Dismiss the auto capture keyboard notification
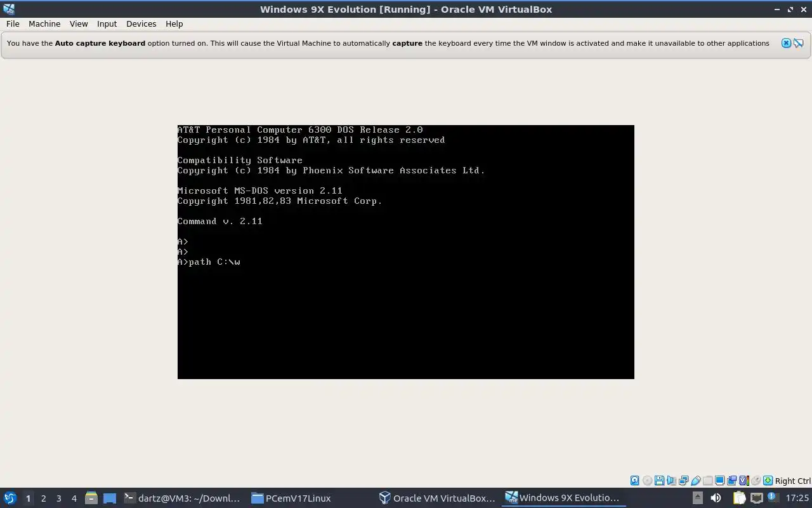The image size is (812, 508). (786, 43)
